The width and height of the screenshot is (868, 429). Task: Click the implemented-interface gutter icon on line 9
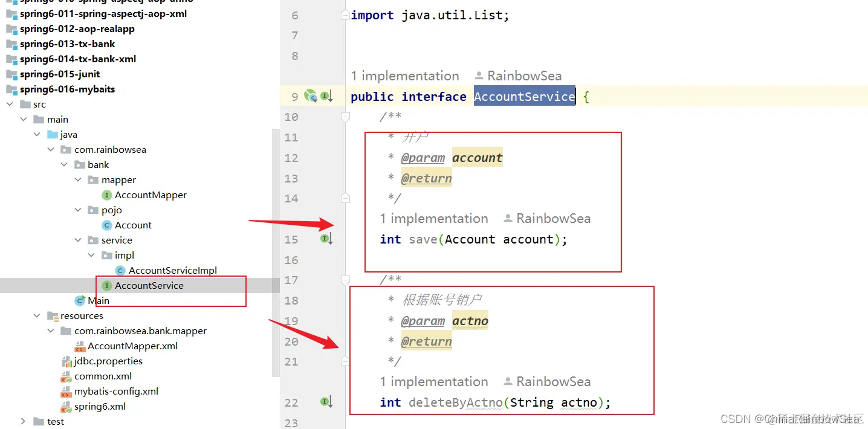pyautogui.click(x=327, y=96)
